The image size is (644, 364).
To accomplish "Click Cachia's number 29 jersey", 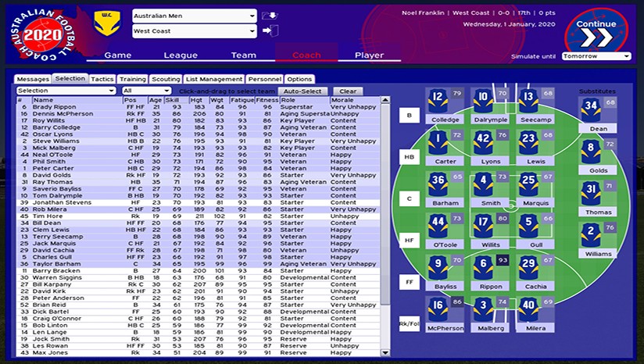I will 528,268.
